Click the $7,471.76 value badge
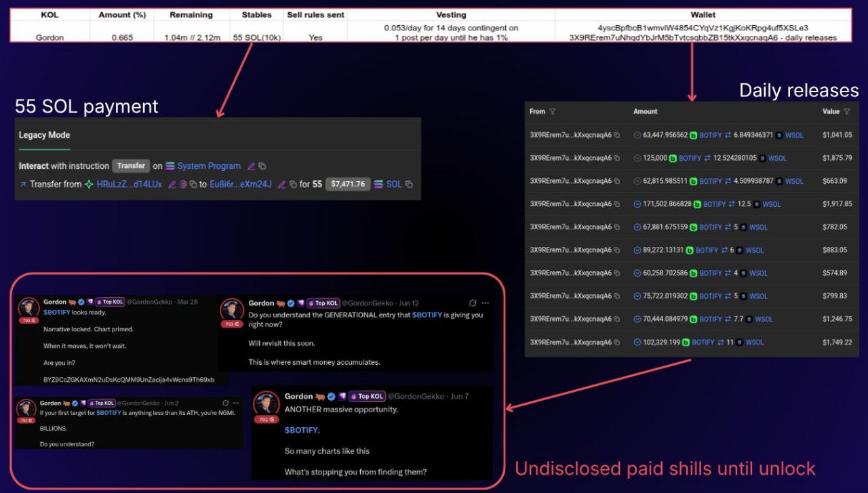Image resolution: width=868 pixels, height=493 pixels. [347, 184]
